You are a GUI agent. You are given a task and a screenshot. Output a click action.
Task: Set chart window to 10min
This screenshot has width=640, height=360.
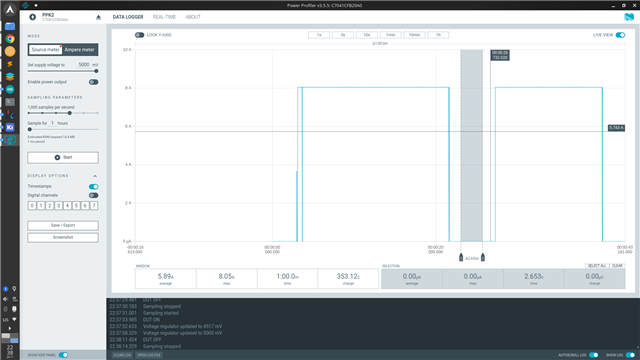click(414, 35)
